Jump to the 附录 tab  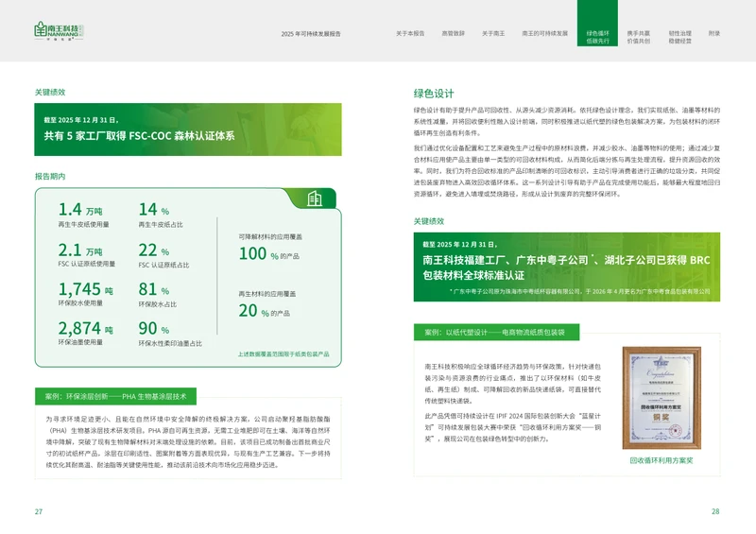tap(714, 33)
